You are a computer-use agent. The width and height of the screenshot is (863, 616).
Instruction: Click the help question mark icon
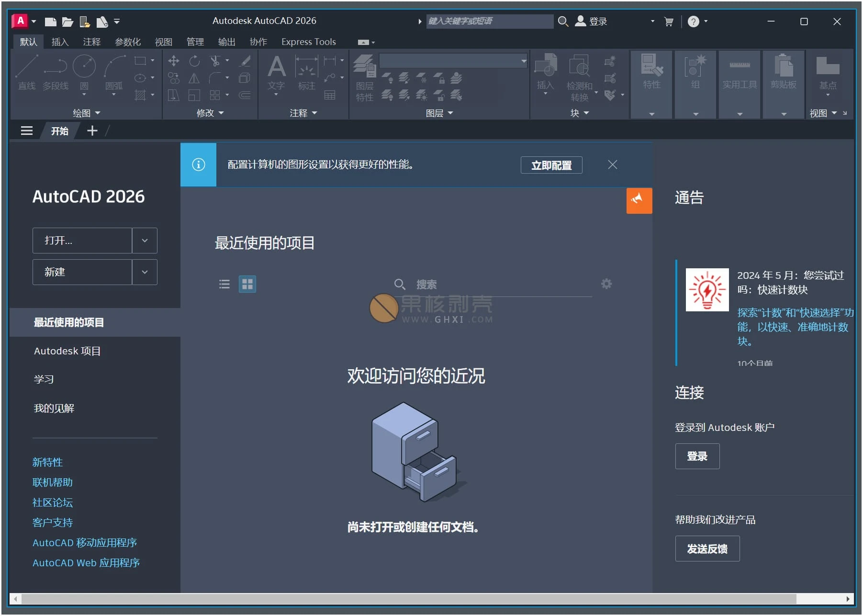pos(693,22)
